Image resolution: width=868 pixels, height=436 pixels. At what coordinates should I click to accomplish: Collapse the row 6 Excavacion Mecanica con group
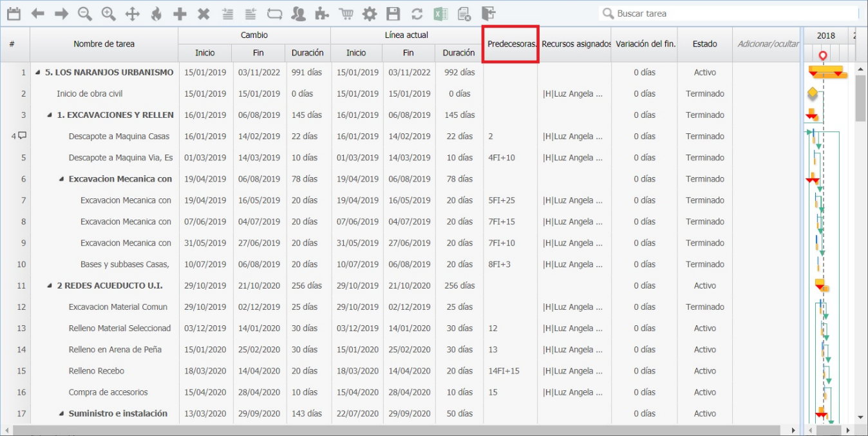coord(61,179)
